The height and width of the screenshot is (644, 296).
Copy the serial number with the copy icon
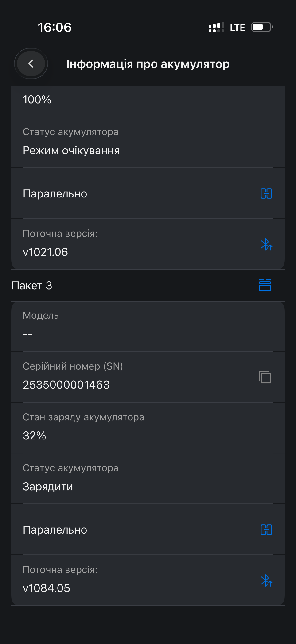265,377
